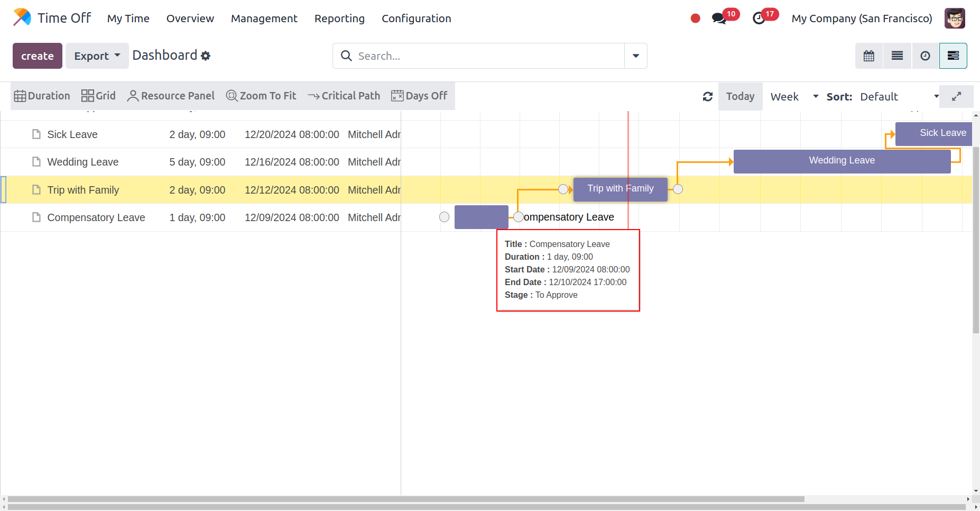Viewport: 980px width, 511px height.
Task: Open the conversations messages icon
Action: (718, 19)
